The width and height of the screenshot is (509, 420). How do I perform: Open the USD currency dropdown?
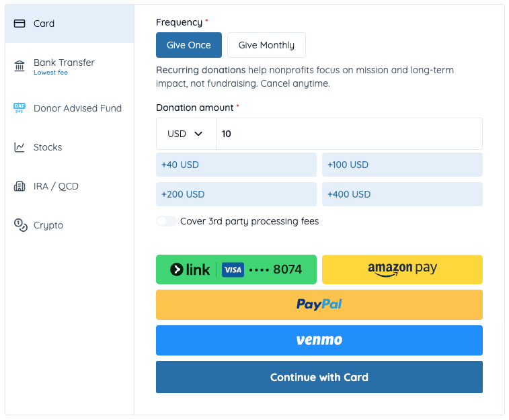(x=186, y=134)
